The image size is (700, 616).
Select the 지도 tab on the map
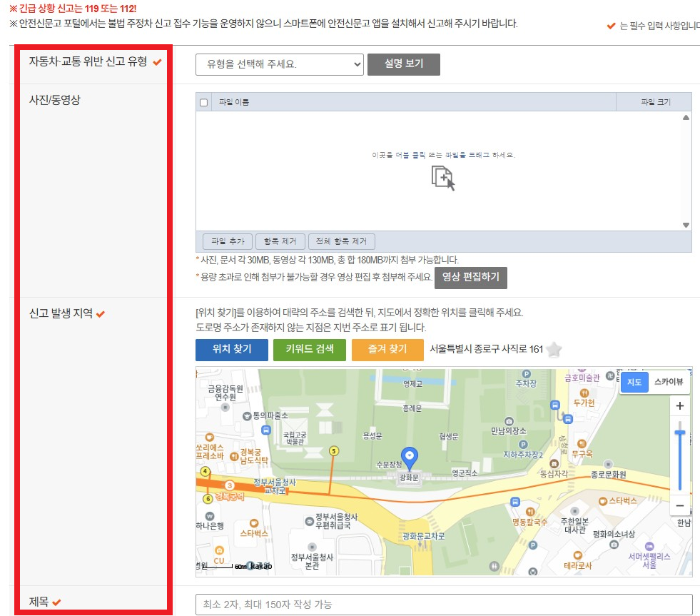634,382
